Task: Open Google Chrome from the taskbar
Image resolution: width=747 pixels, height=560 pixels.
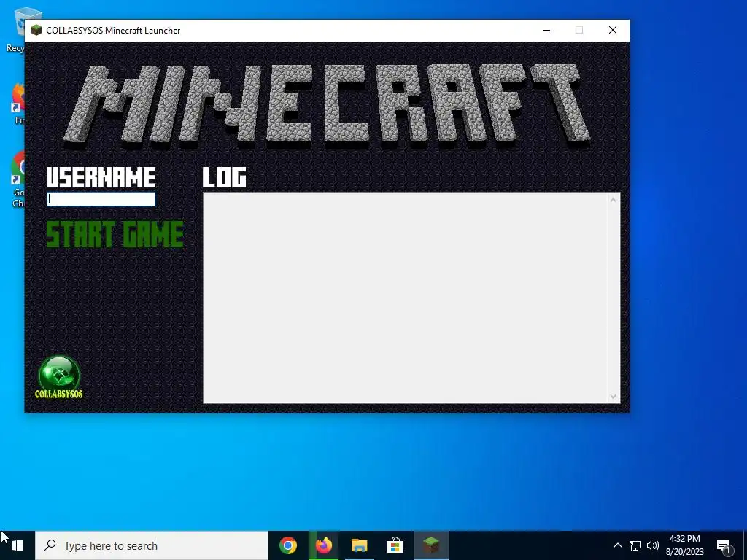Action: click(x=288, y=545)
